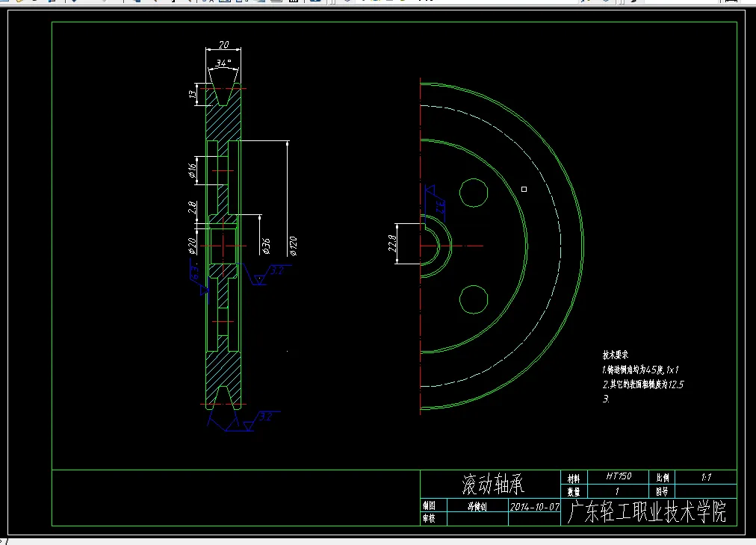Pick the 22.8 keyway dimension text
The height and width of the screenshot is (545, 756).
coord(392,244)
